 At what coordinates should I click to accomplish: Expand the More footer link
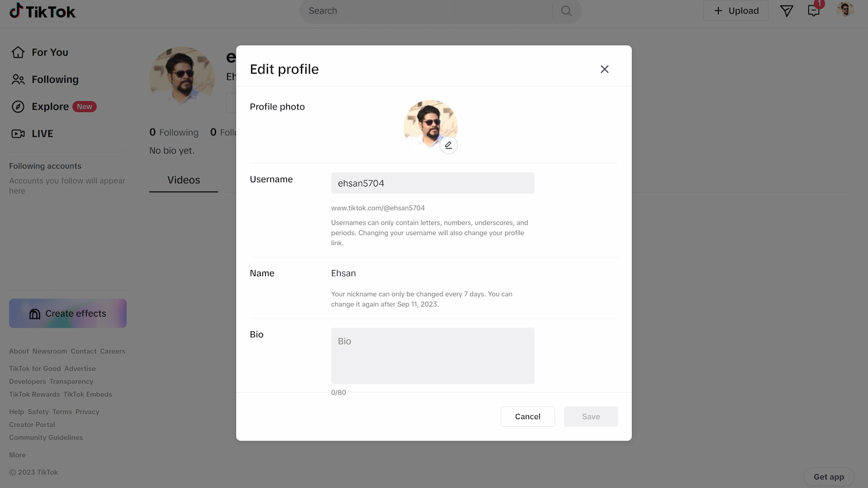coord(17,455)
